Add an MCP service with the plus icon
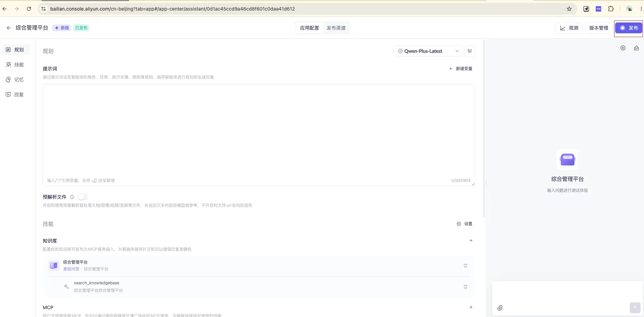Image resolution: width=644 pixels, height=317 pixels. tap(471, 307)
